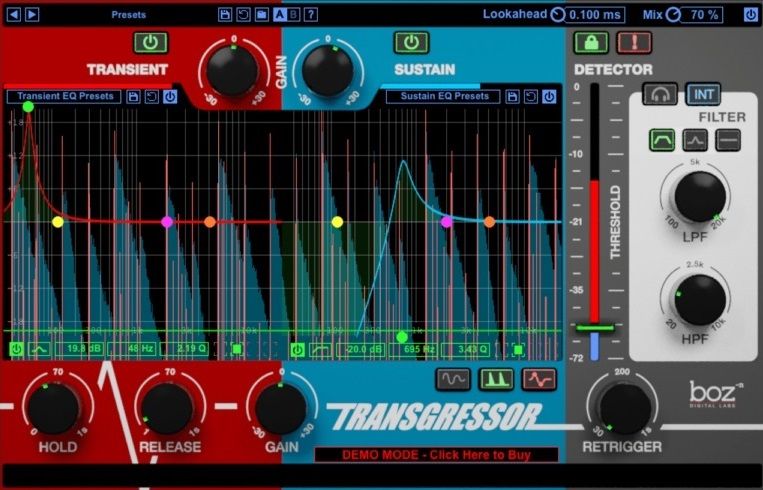
Task: Go to the previous preset arrow
Action: click(x=14, y=15)
